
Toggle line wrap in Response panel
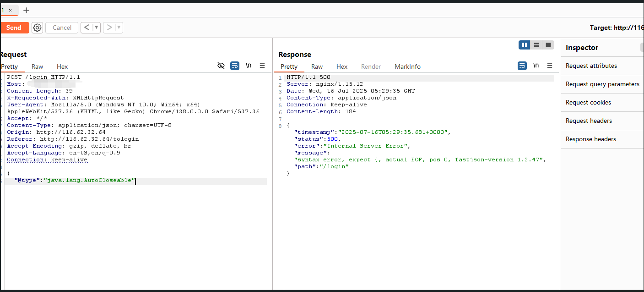(522, 66)
